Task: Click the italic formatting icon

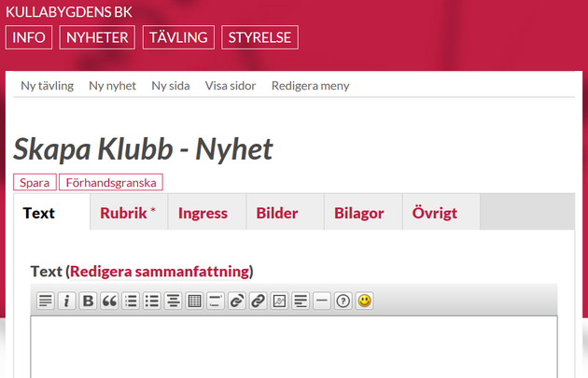Action: point(66,301)
